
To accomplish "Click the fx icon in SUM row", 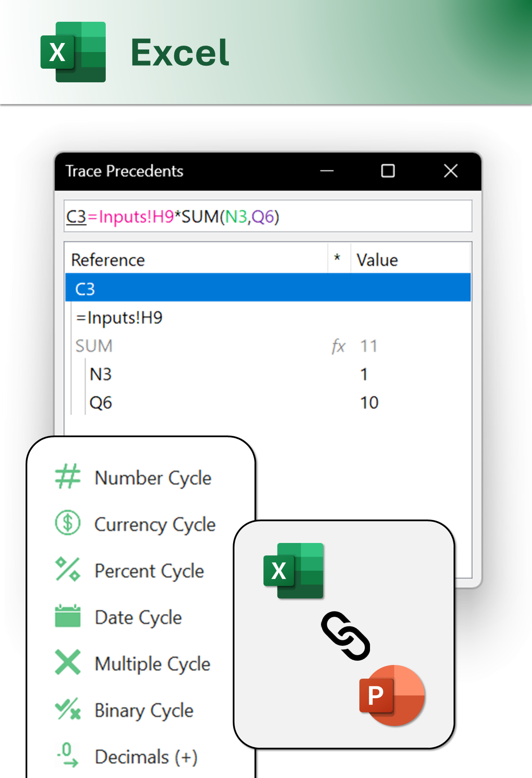I will 338,346.
